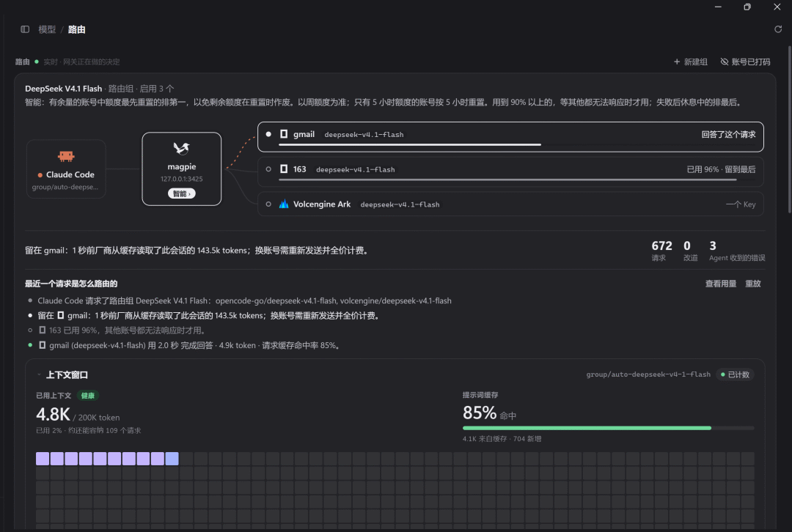This screenshot has height=532, width=792.
Task: Click the vertical scrollbar on the right
Action: point(790,130)
